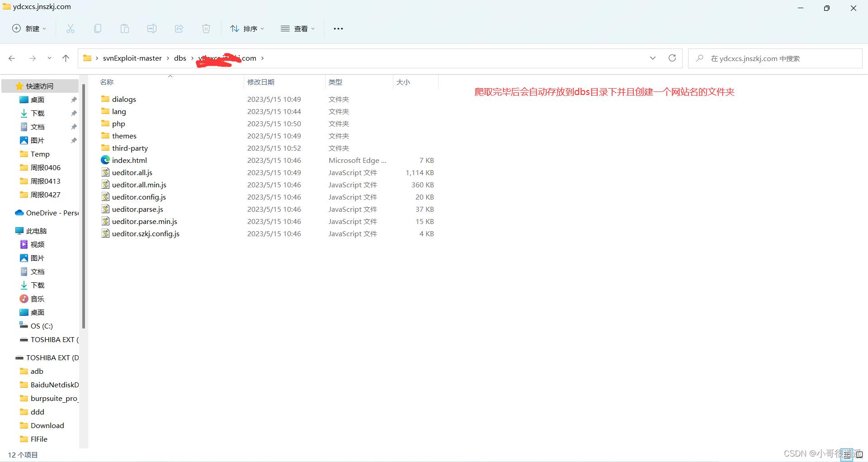Click the Paste clipboard icon
Screen dimensions: 868x462
click(x=125, y=29)
